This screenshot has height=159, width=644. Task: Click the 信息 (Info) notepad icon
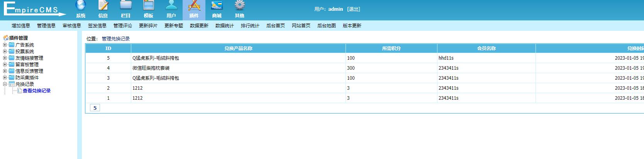(x=103, y=6)
